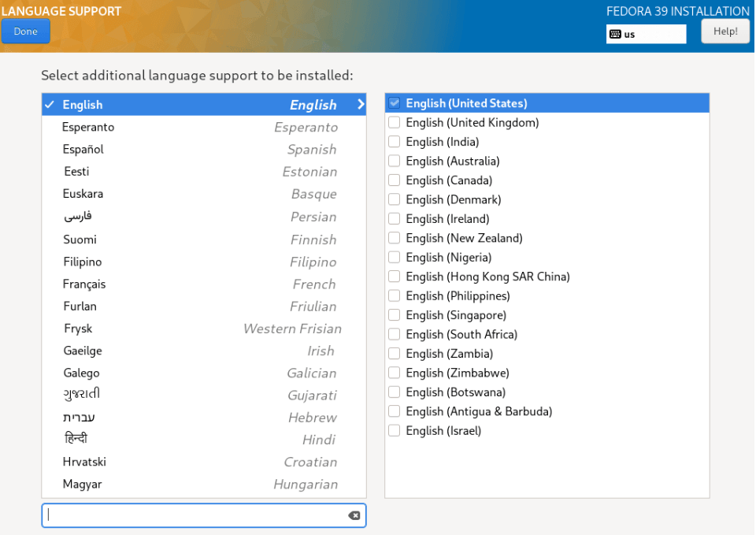Viewport: 756px width, 535px height.
Task: Tick English (Singapore) checkbox
Action: 395,315
